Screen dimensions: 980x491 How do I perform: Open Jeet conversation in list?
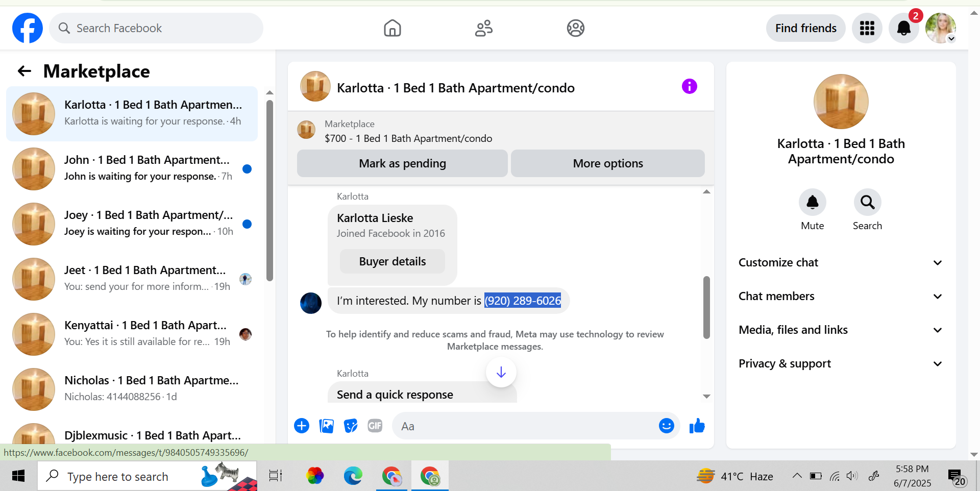(x=132, y=279)
